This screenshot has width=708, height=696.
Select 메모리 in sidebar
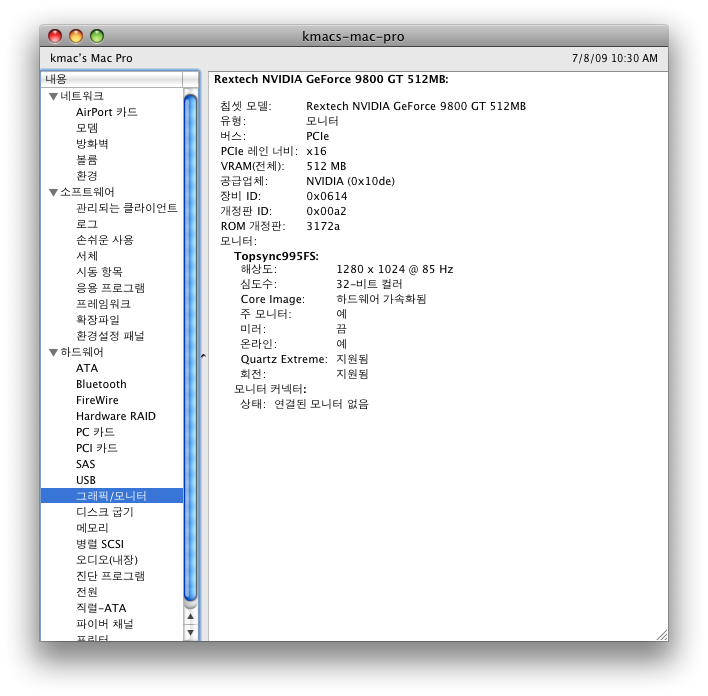[92, 528]
